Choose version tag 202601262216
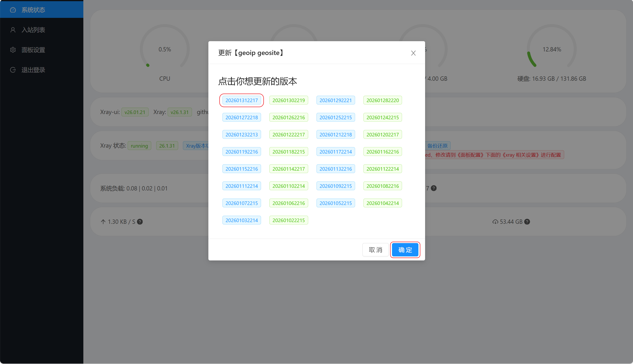Image resolution: width=633 pixels, height=364 pixels. (288, 118)
